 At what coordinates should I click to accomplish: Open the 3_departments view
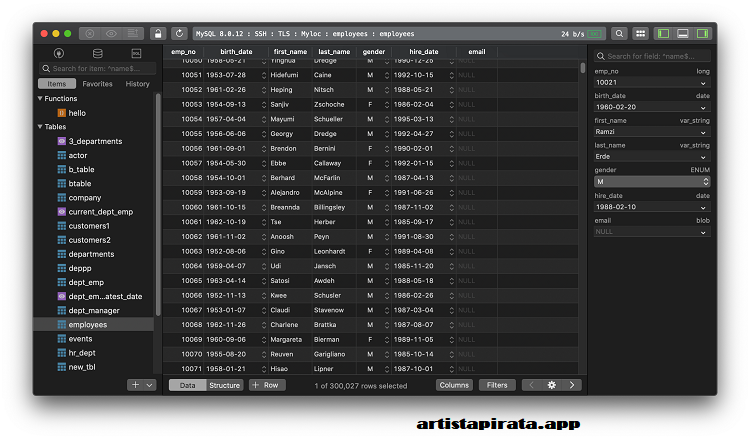(95, 141)
